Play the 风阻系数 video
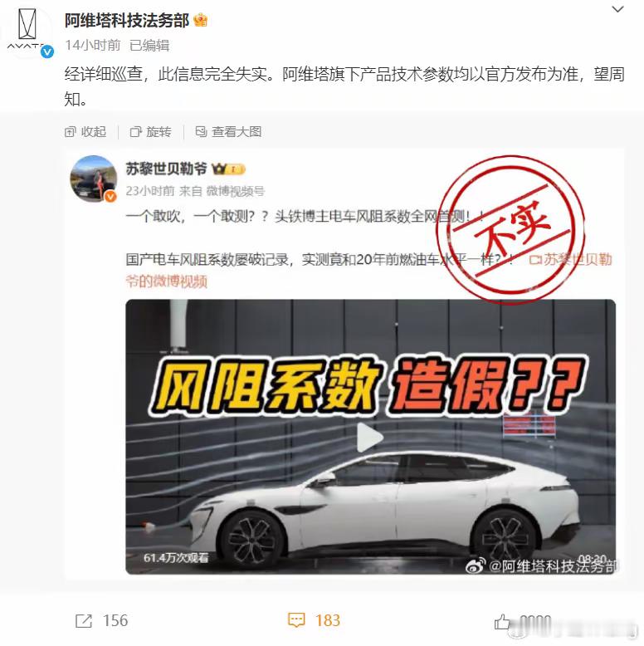 (x=370, y=437)
